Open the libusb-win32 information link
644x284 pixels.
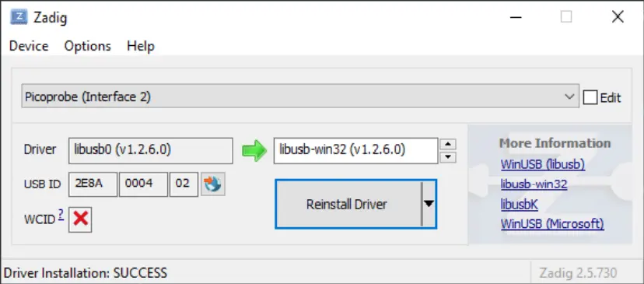534,184
